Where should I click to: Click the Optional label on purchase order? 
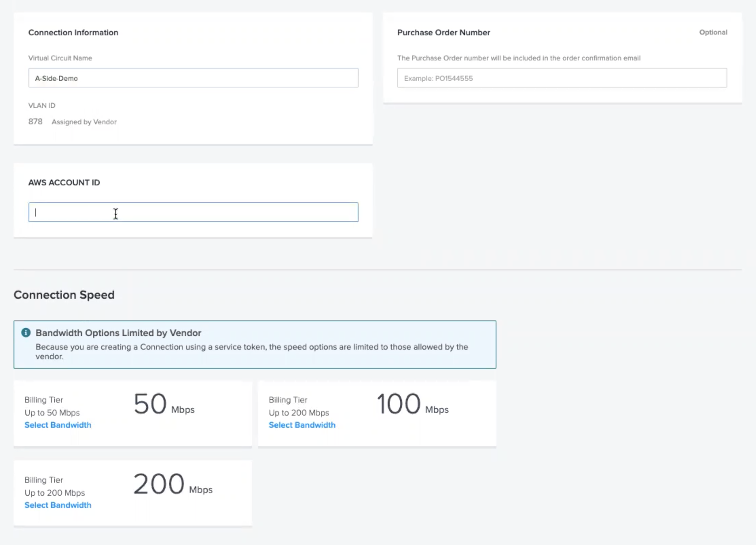click(713, 33)
